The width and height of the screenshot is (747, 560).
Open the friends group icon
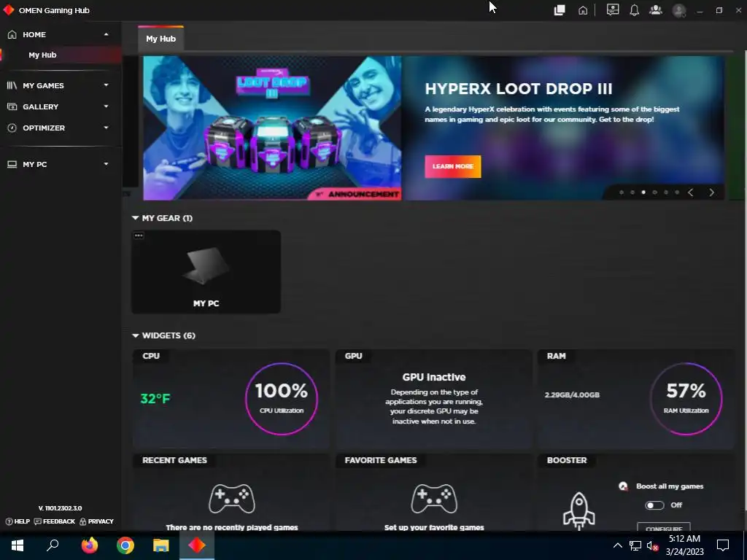(656, 9)
